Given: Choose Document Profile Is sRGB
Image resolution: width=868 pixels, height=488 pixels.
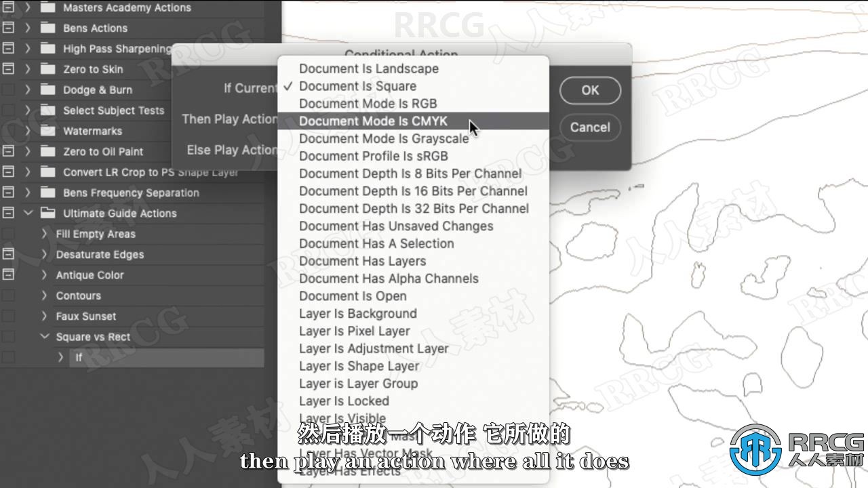Looking at the screenshot, I should (413, 156).
